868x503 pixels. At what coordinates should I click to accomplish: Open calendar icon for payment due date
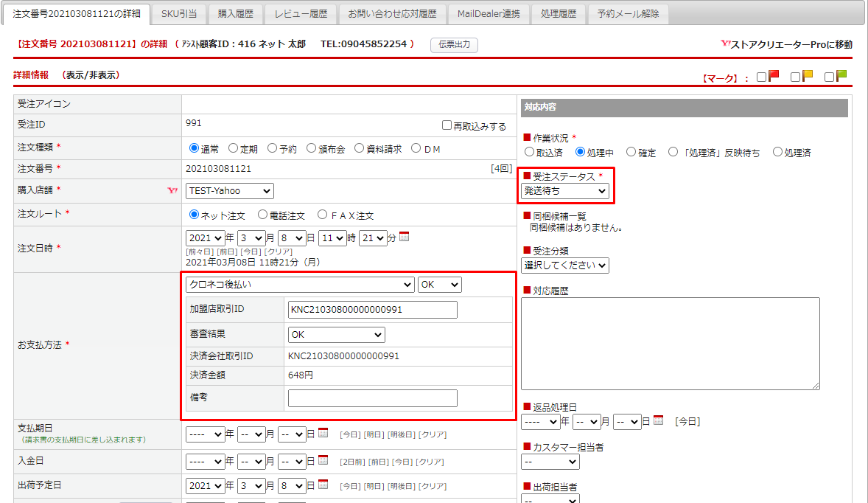(323, 434)
